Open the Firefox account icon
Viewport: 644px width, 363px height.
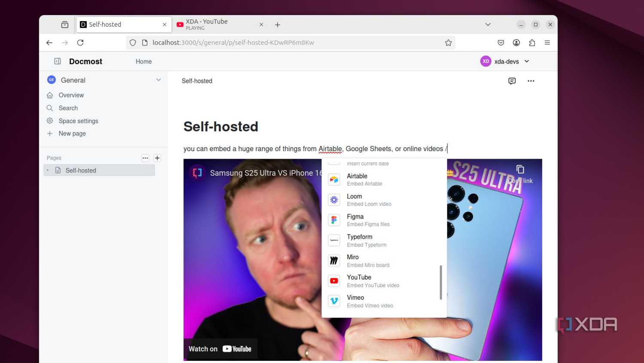click(x=516, y=43)
